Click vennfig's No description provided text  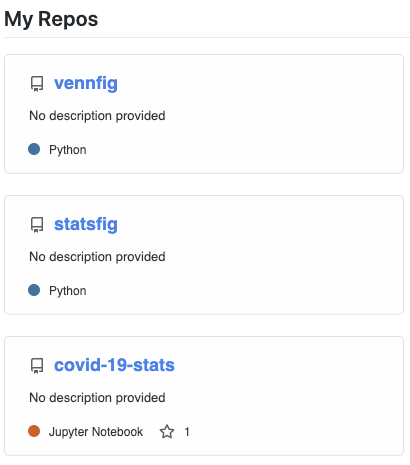97,116
